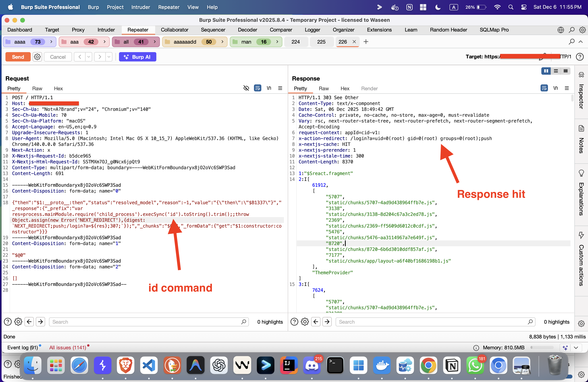This screenshot has width=588, height=382.
Task: Go to next match in response search
Action: pyautogui.click(x=327, y=322)
